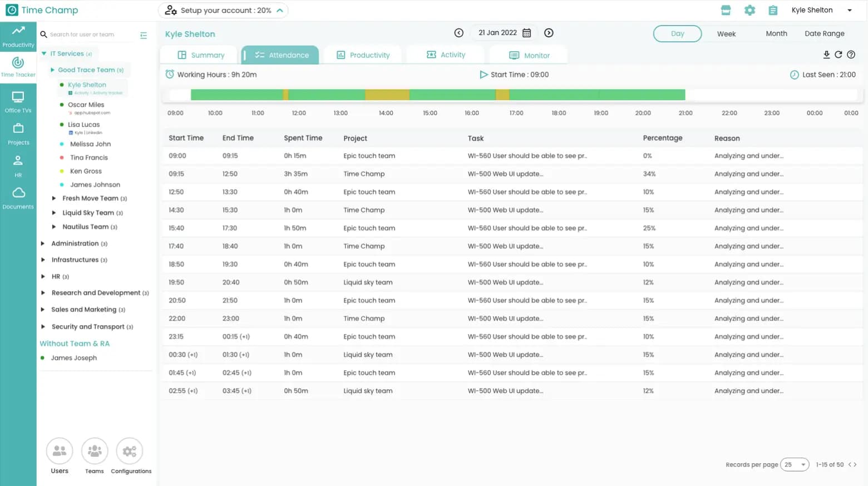Select Oscar Miles in user list
868x486 pixels.
[x=86, y=105]
